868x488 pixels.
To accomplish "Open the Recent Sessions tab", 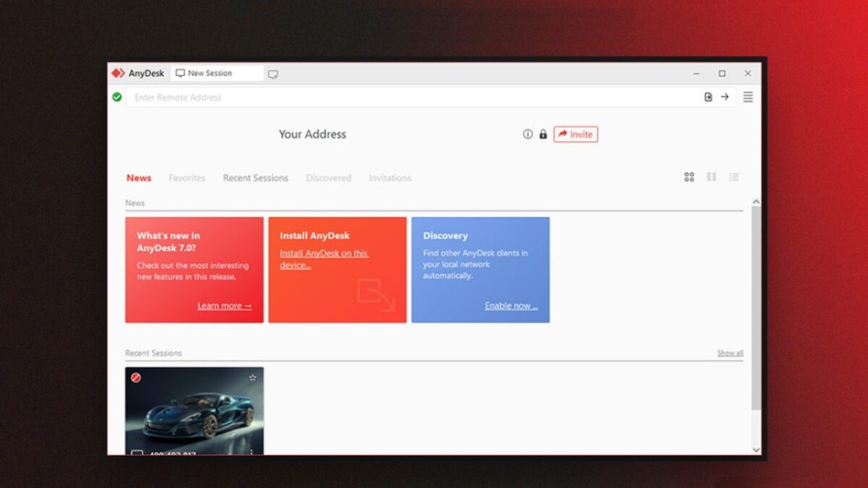I will point(255,178).
